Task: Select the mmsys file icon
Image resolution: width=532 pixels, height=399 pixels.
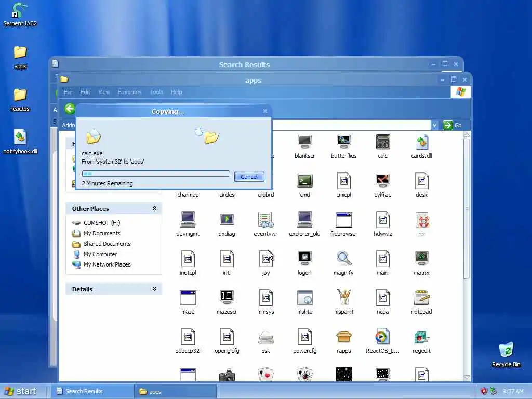Action: click(265, 298)
